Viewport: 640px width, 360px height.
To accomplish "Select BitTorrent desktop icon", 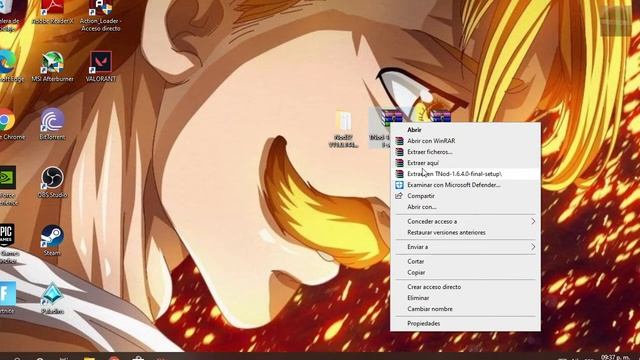I will point(52,125).
